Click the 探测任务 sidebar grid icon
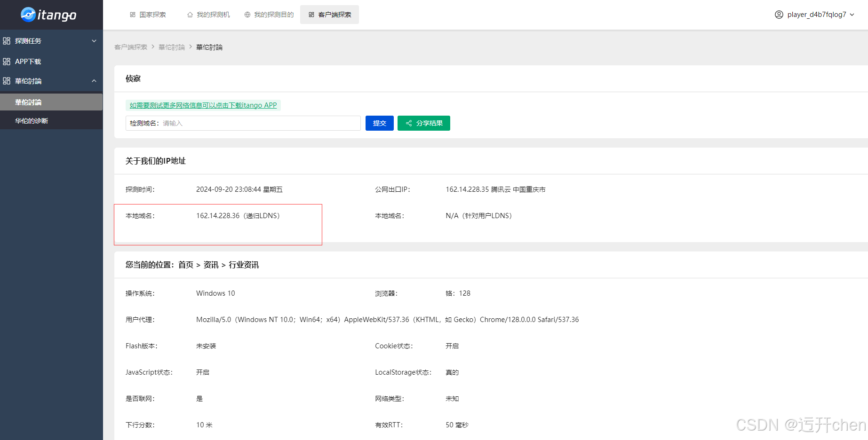Screen dimensions: 868x440 7,40
